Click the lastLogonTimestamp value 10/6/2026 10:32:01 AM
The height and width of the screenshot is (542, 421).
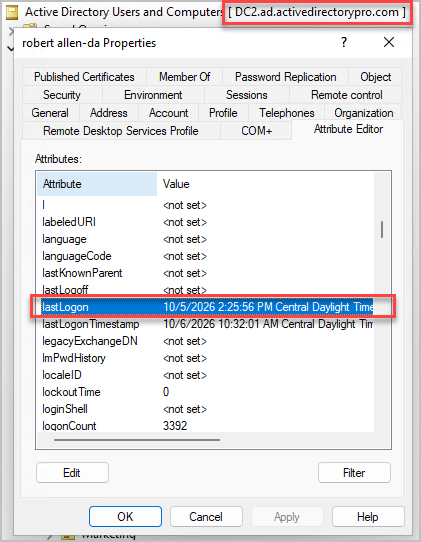click(x=221, y=324)
